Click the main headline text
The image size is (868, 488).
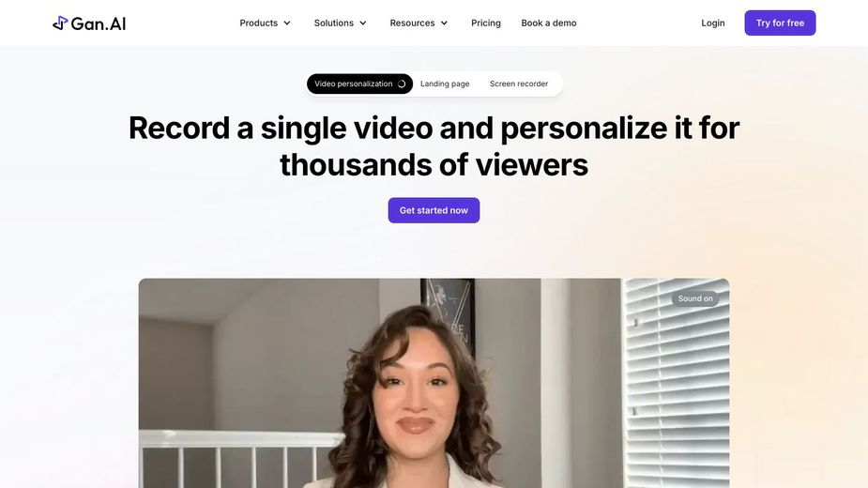(434, 146)
